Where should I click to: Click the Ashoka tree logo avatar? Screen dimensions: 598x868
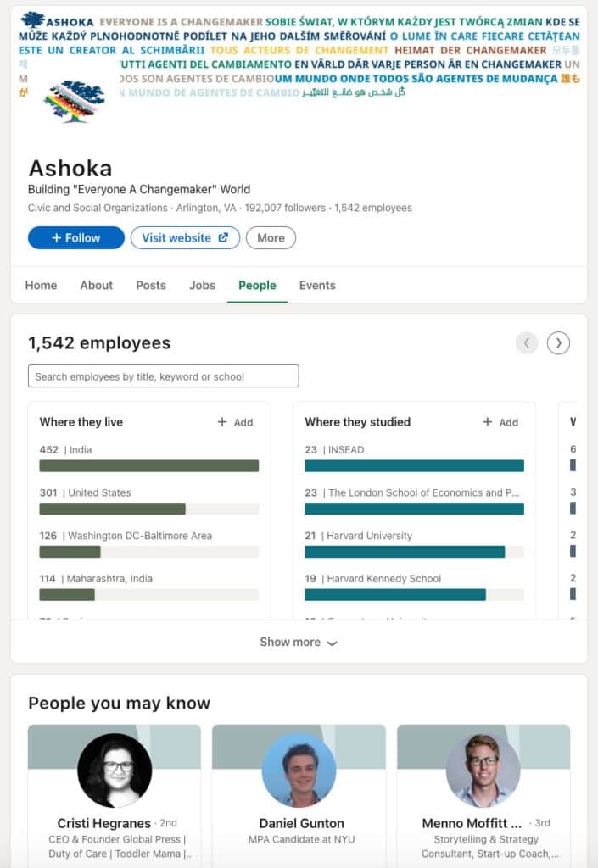(74, 102)
